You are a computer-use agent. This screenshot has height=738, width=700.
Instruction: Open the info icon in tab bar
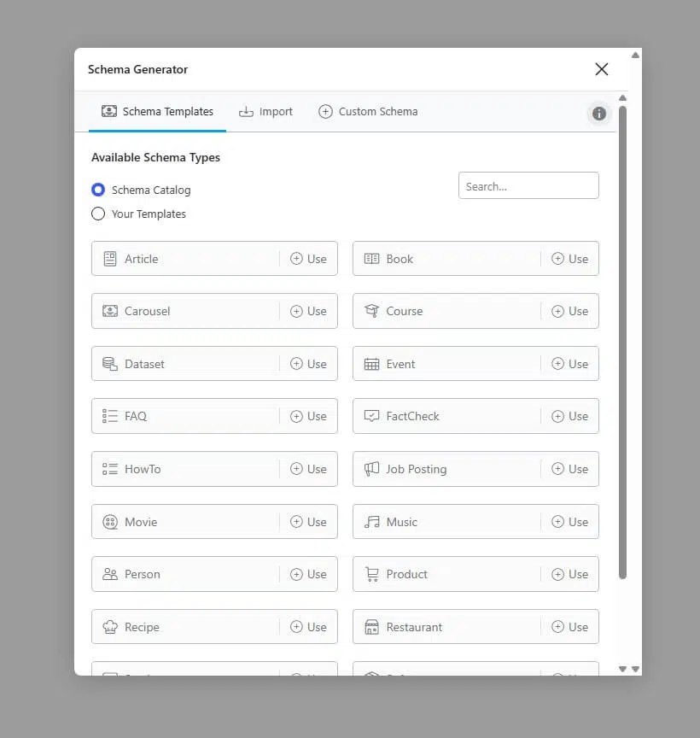coord(599,114)
